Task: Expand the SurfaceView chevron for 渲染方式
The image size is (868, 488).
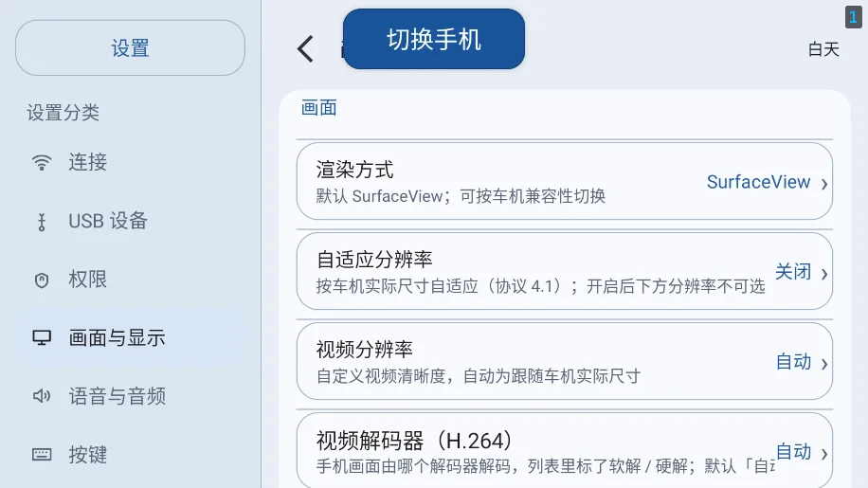Action: (824, 184)
